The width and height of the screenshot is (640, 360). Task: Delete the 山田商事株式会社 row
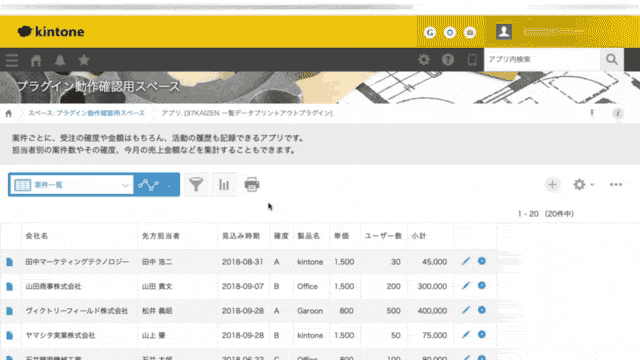point(482,285)
